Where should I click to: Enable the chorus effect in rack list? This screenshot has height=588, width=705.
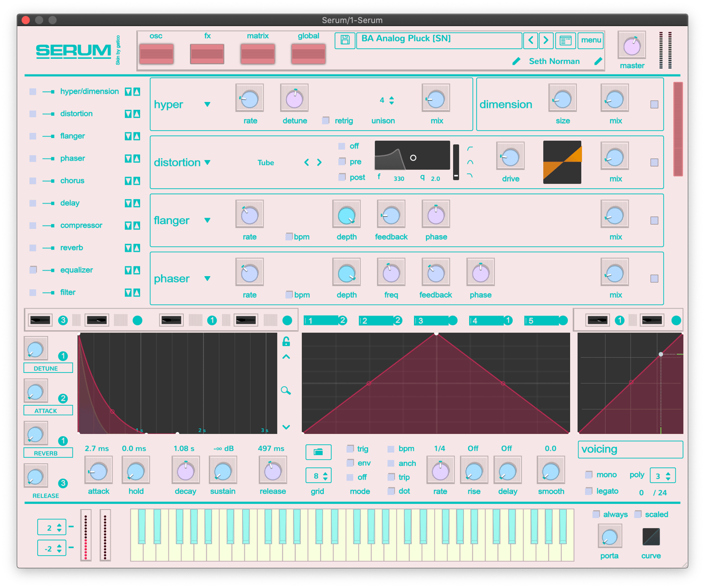coord(33,181)
